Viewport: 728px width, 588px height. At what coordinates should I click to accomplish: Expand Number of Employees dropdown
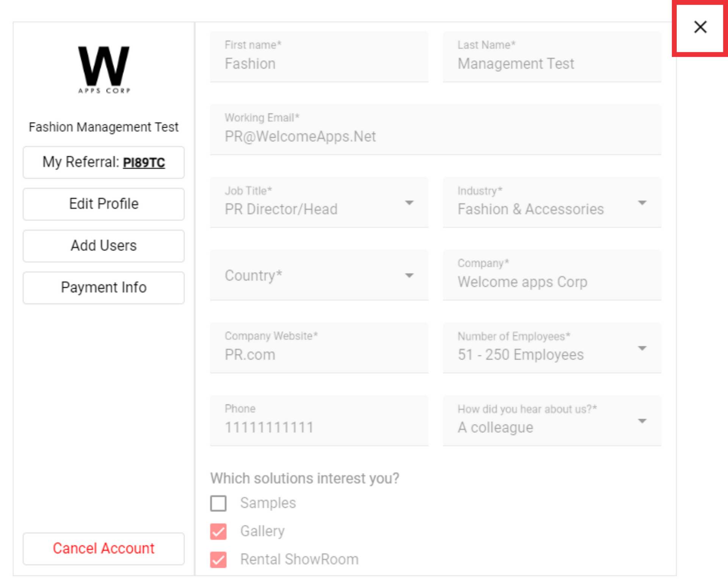tap(552, 348)
